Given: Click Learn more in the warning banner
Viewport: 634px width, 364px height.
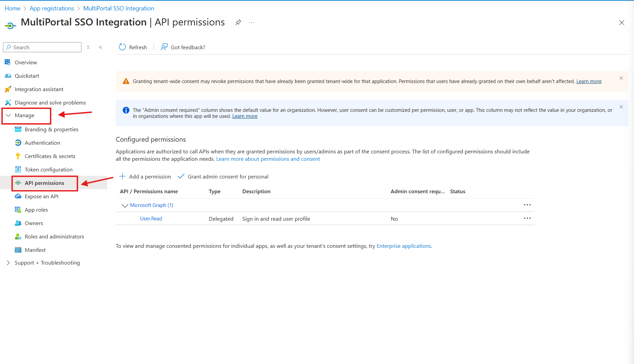Looking at the screenshot, I should click(589, 81).
